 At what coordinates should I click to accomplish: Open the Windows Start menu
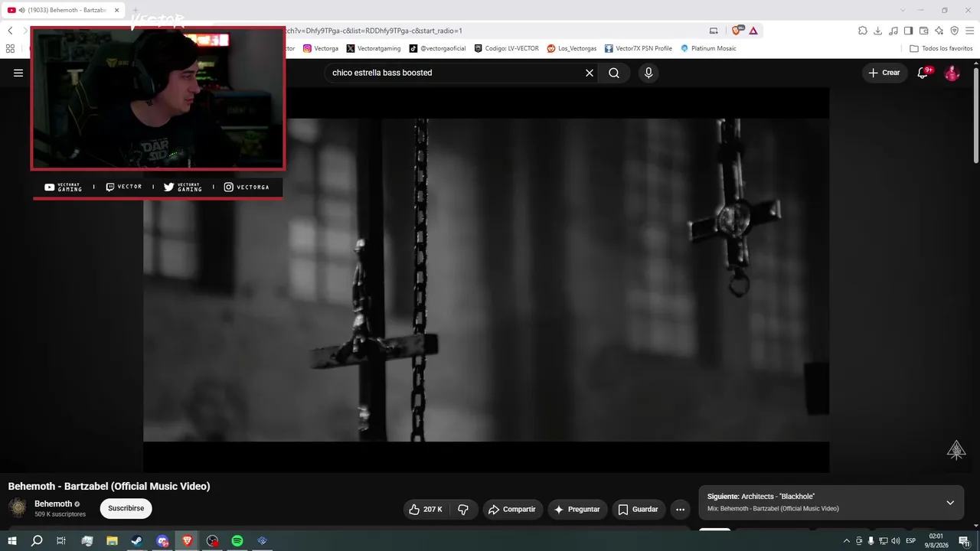tap(12, 541)
